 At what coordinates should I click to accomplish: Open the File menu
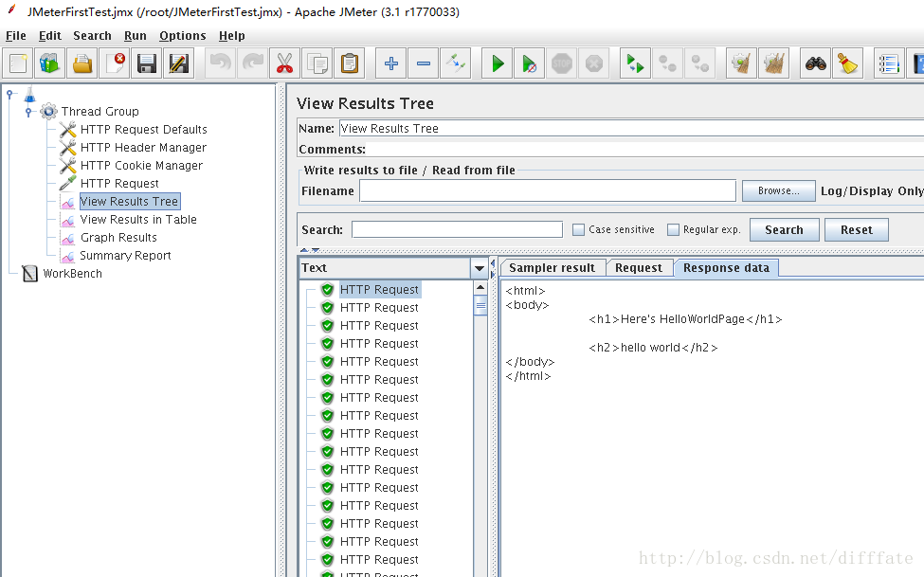pos(16,36)
